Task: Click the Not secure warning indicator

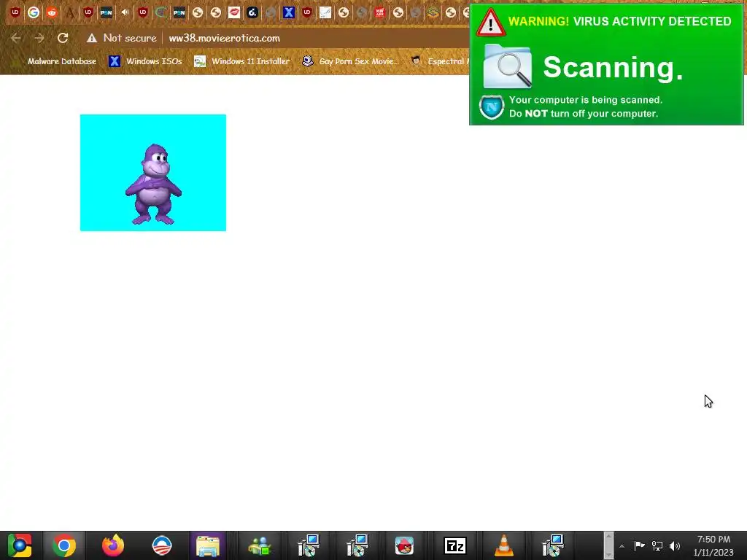Action: [x=122, y=38]
